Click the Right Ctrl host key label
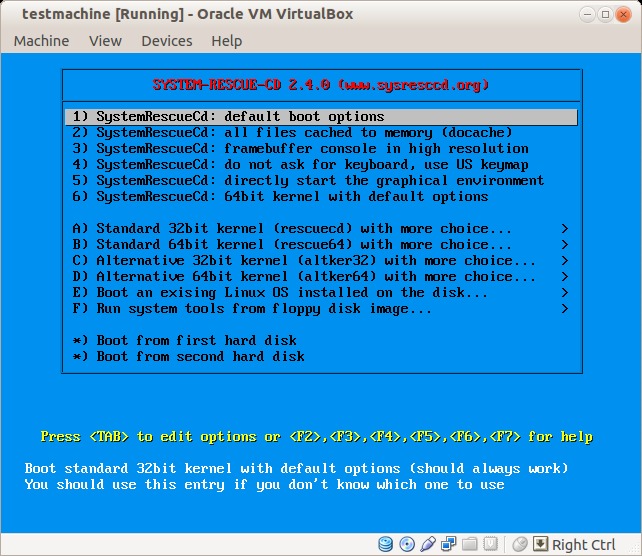This screenshot has width=642, height=556. click(583, 545)
